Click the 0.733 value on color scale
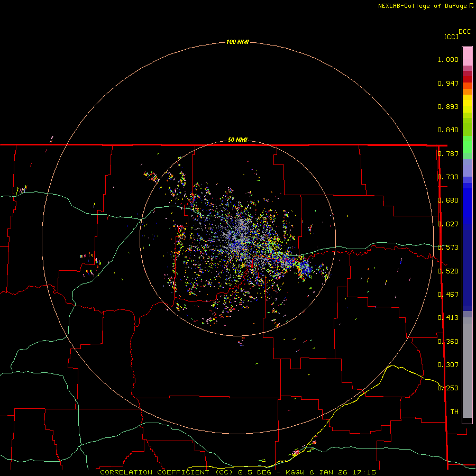The width and height of the screenshot is (476, 476). pos(448,177)
